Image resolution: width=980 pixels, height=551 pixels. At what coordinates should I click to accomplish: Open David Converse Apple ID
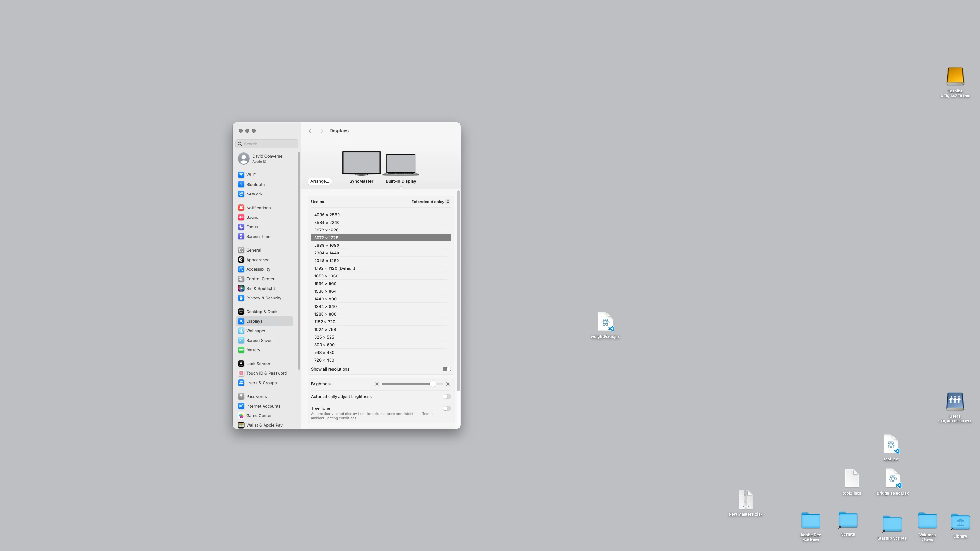(266, 158)
